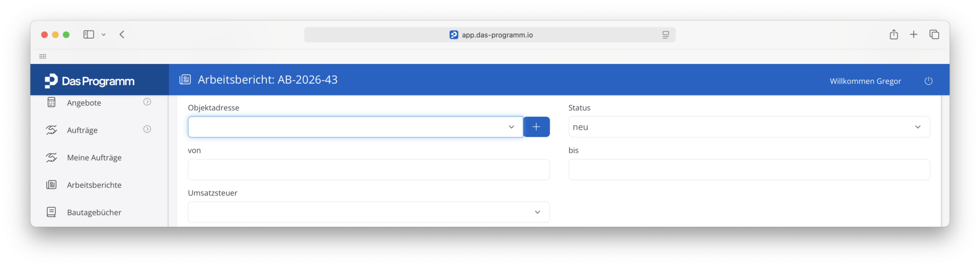This screenshot has height=267, width=980.
Task: Open the Umsatzsteuer dropdown
Action: [x=369, y=212]
